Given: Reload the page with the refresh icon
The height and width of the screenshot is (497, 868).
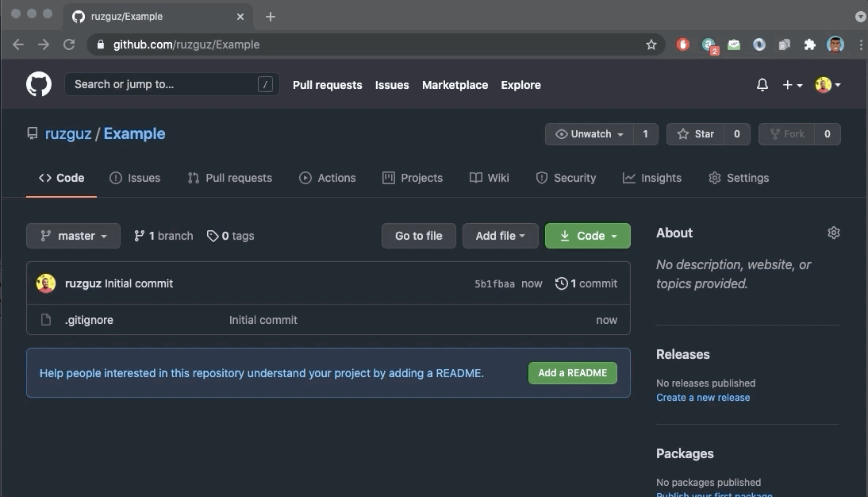Looking at the screenshot, I should 69,44.
